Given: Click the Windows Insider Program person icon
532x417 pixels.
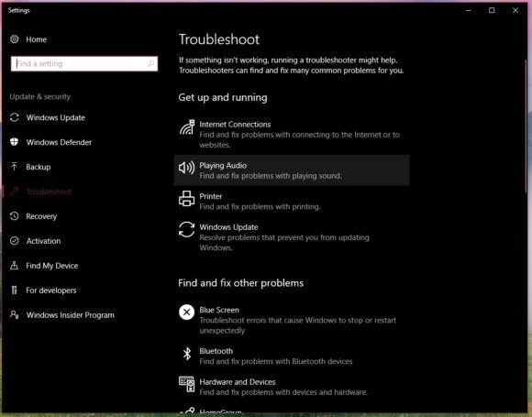Looking at the screenshot, I should 15,315.
